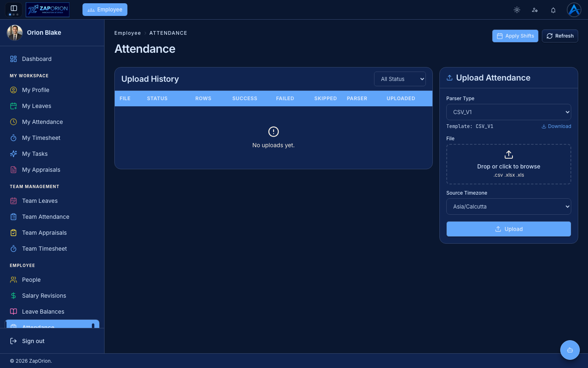
Task: Open the My Leaves page
Action: click(x=52, y=106)
